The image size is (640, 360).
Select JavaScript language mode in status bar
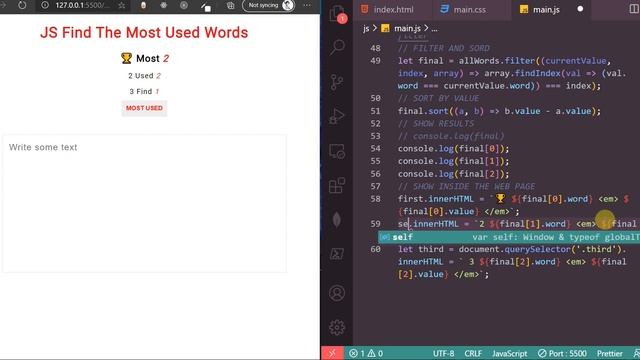pyautogui.click(x=509, y=353)
